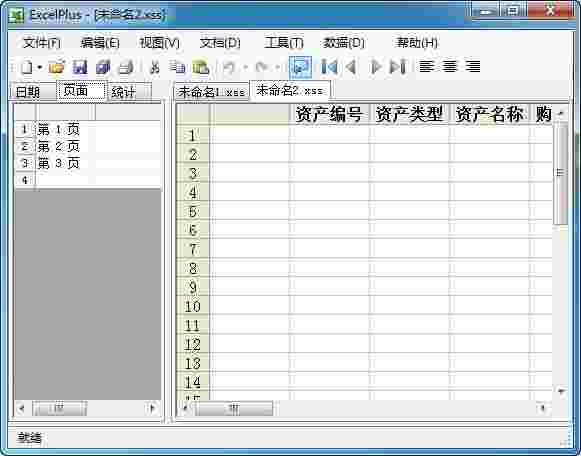Open the 文件(F) menu
This screenshot has height=456, width=581.
tap(42, 43)
